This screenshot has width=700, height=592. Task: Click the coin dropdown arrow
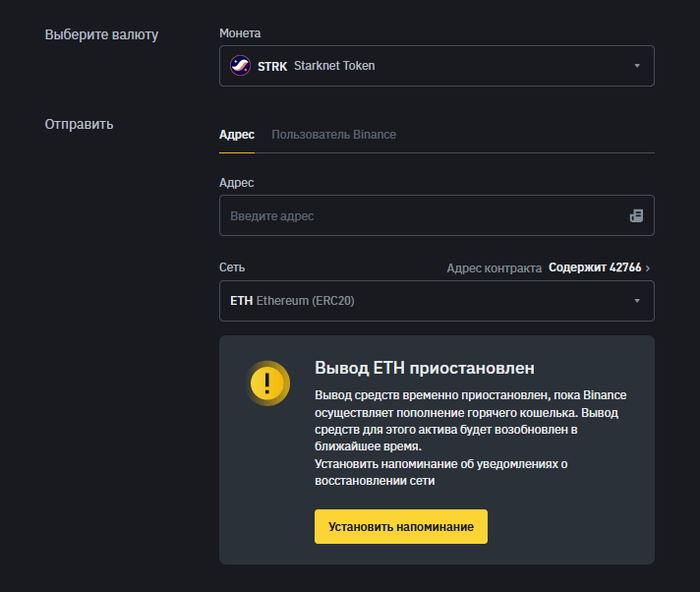pos(637,66)
